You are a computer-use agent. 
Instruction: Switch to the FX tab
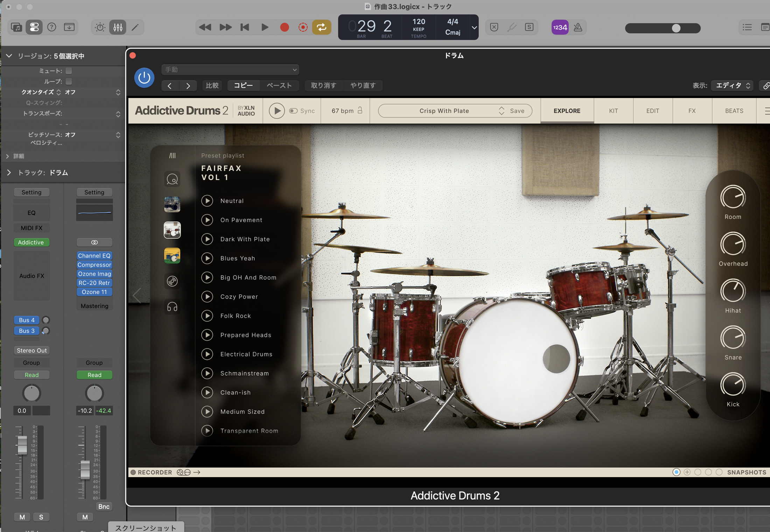[692, 111]
